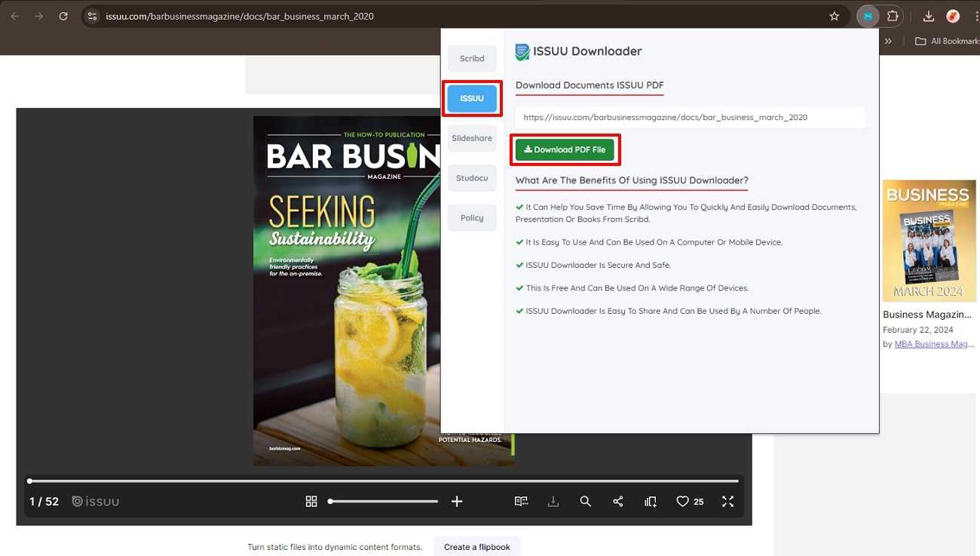Screen dimensions: 980x556
Task: Click the thumbnail grid view icon
Action: (311, 502)
